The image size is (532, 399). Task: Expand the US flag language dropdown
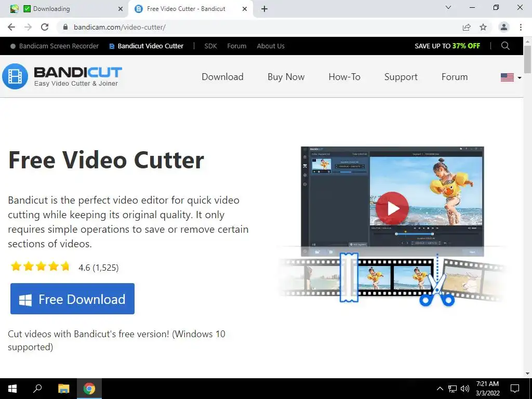(x=511, y=77)
